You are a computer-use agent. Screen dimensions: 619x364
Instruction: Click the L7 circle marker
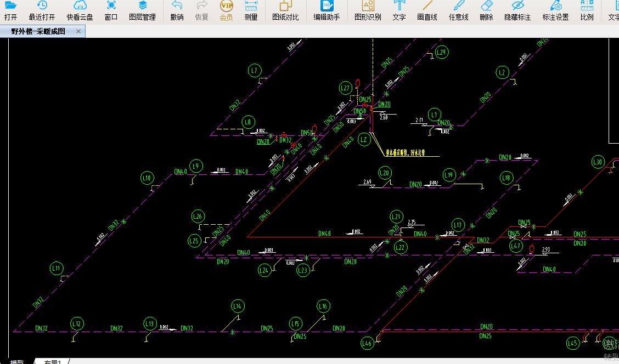(x=255, y=71)
